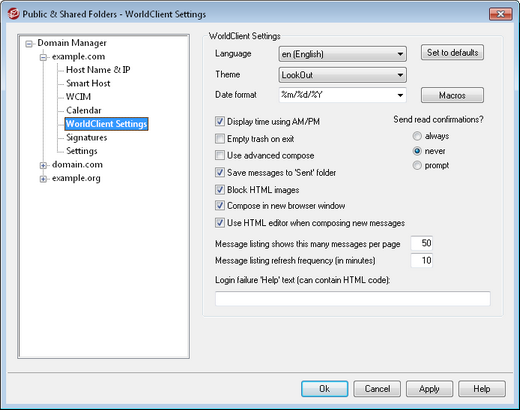Uncheck Display time using AM/PM

tap(220, 121)
